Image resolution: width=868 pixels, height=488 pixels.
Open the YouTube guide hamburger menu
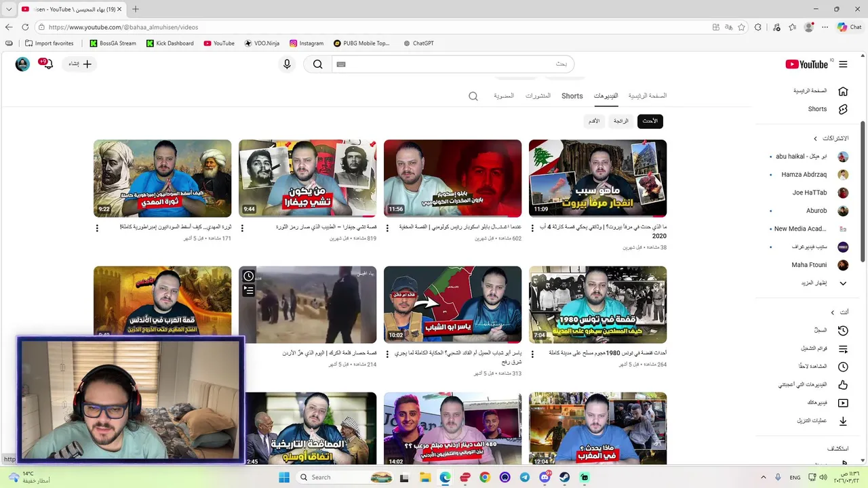click(x=843, y=64)
